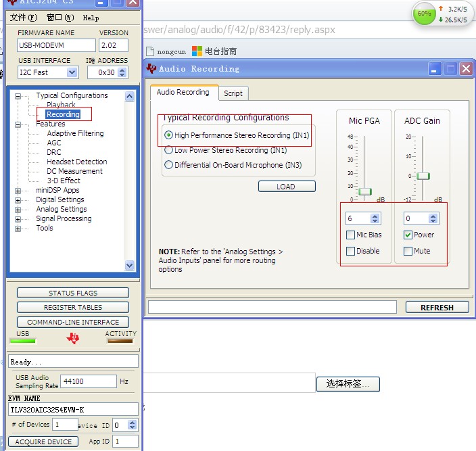Screen dimensions: 476x451
Task: Collapse the Typical Configurations tree node
Action: [x=18, y=96]
